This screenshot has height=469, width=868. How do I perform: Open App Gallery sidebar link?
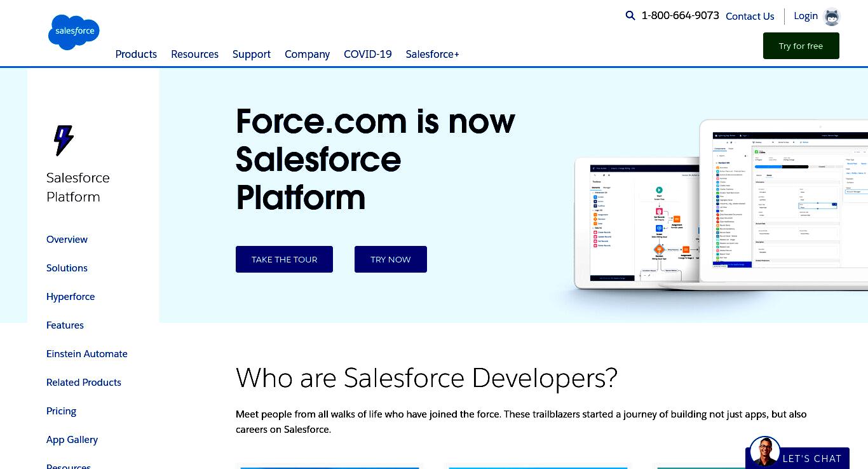pyautogui.click(x=72, y=440)
